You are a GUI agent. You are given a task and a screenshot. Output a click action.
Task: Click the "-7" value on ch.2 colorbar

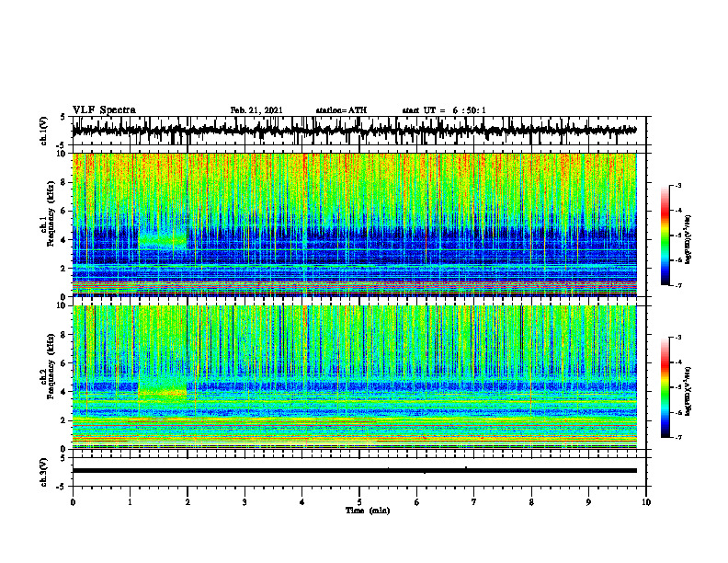(x=678, y=437)
